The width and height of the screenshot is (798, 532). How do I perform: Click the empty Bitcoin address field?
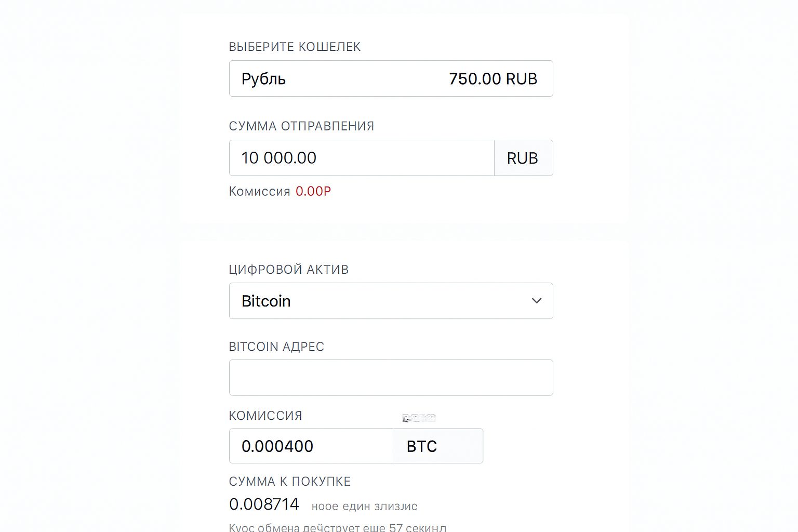(x=391, y=377)
